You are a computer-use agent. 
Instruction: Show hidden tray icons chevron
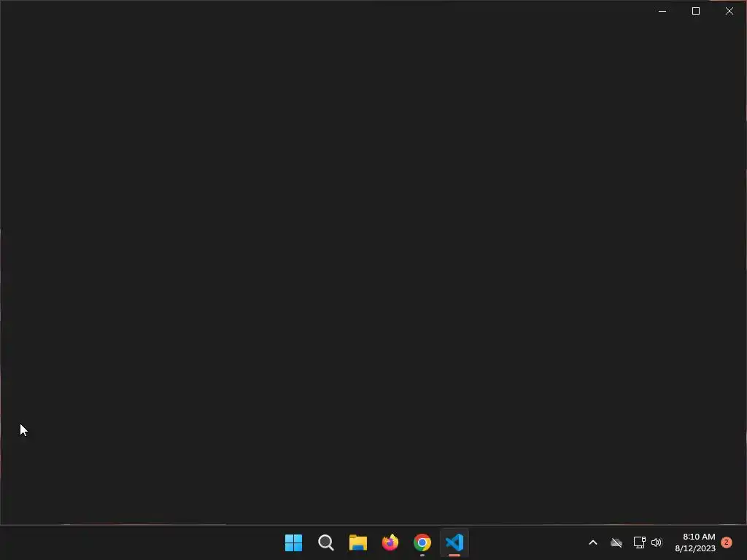(593, 542)
